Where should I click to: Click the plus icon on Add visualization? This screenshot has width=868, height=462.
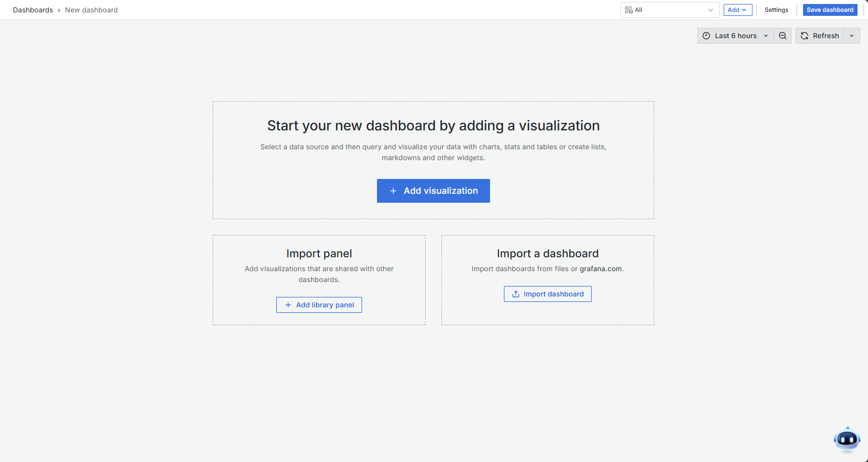(x=393, y=191)
